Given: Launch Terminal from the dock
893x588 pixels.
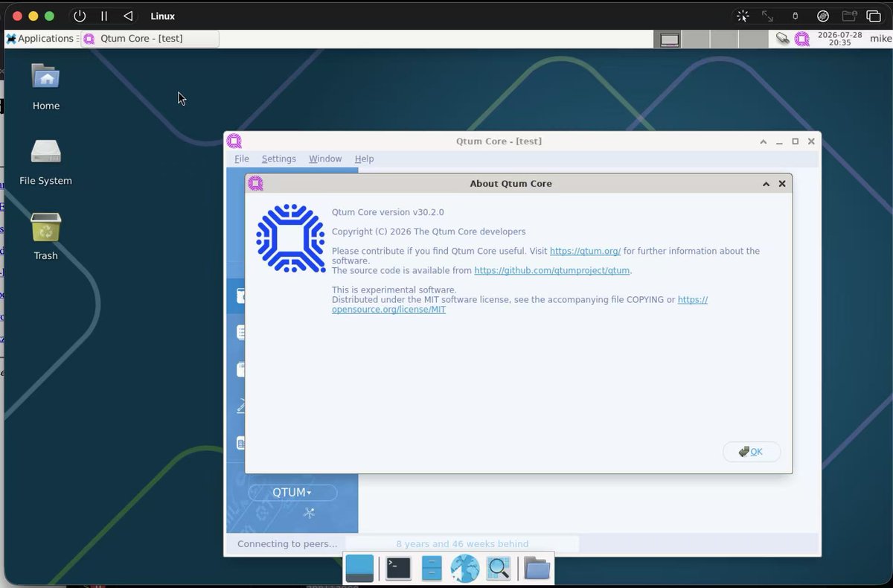Looking at the screenshot, I should pyautogui.click(x=398, y=569).
